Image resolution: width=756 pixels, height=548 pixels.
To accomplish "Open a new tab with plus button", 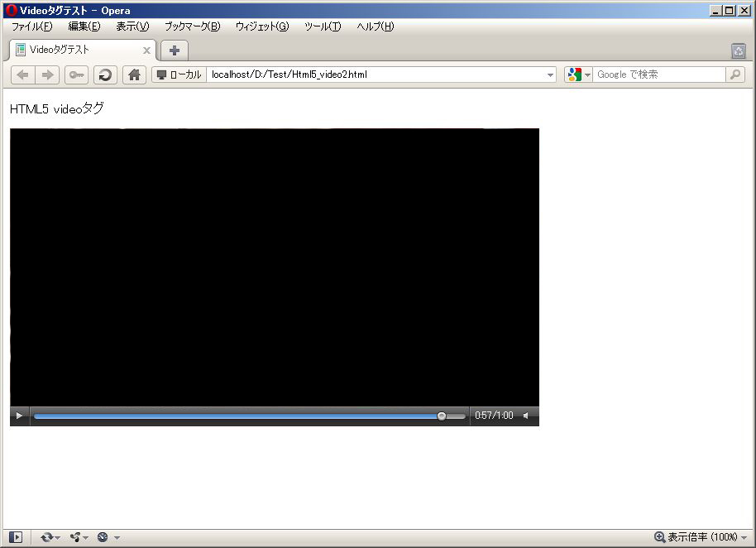I will click(175, 50).
